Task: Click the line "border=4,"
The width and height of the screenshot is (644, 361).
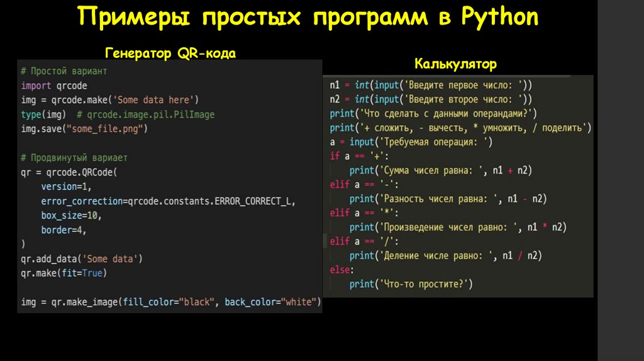Action: click(x=64, y=230)
